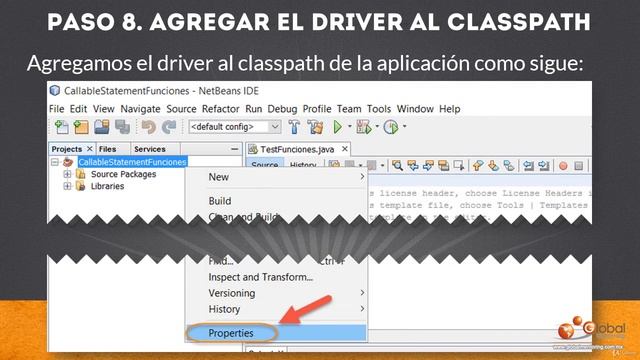Choose Properties in the context menu
Viewport: 640px width, 360px height.
(276, 333)
